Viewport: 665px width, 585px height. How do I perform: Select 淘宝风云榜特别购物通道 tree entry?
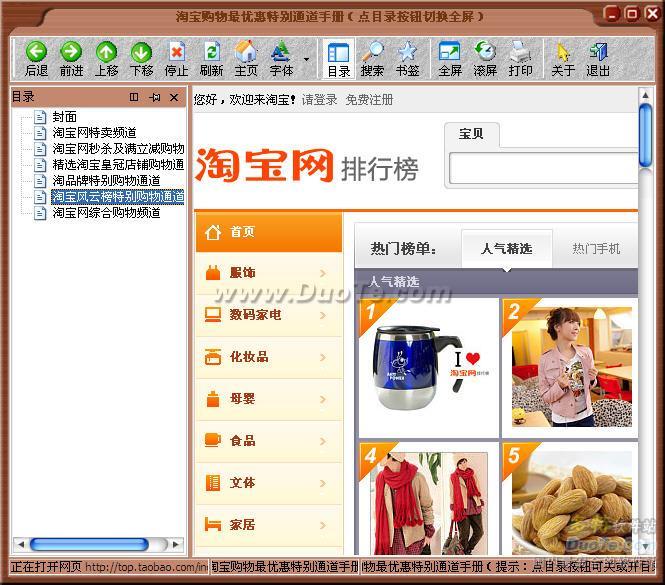(118, 196)
